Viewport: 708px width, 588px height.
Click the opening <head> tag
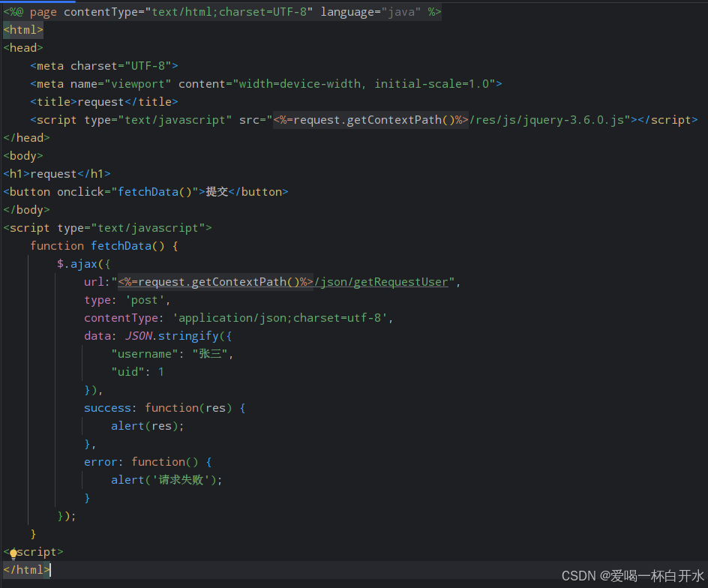23,48
